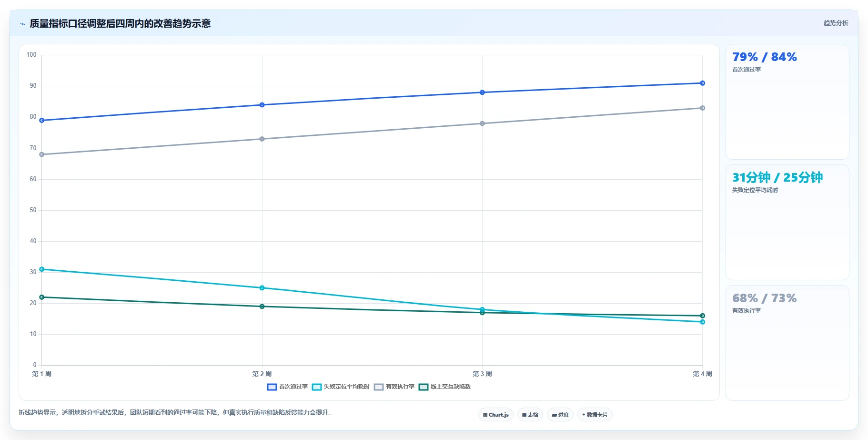Click the 90 y-axis tick label
Screen dimensions: 868x440
pos(33,86)
